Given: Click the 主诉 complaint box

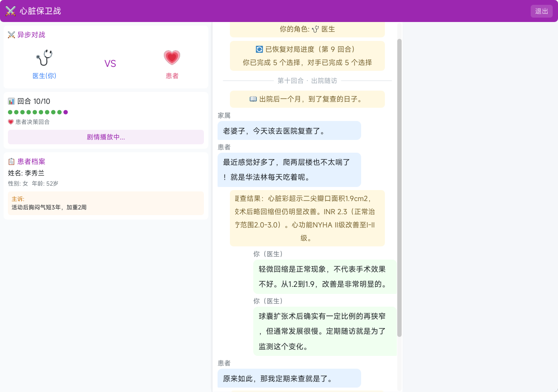Looking at the screenshot, I should [106, 203].
